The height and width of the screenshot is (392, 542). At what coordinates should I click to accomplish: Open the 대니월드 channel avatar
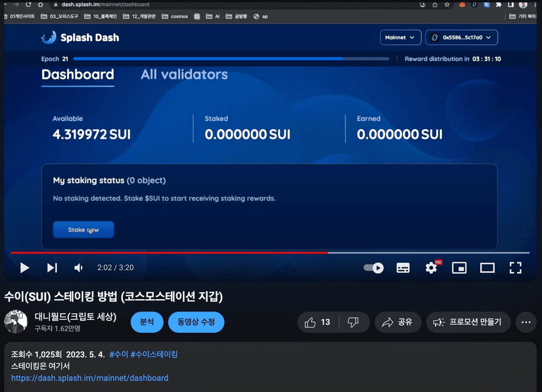coord(16,322)
